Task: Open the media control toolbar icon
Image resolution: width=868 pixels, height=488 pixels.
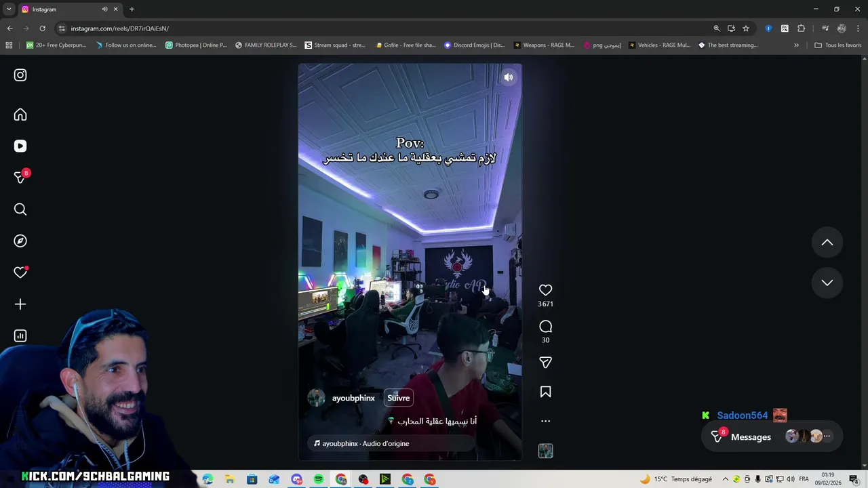Action: (x=825, y=28)
